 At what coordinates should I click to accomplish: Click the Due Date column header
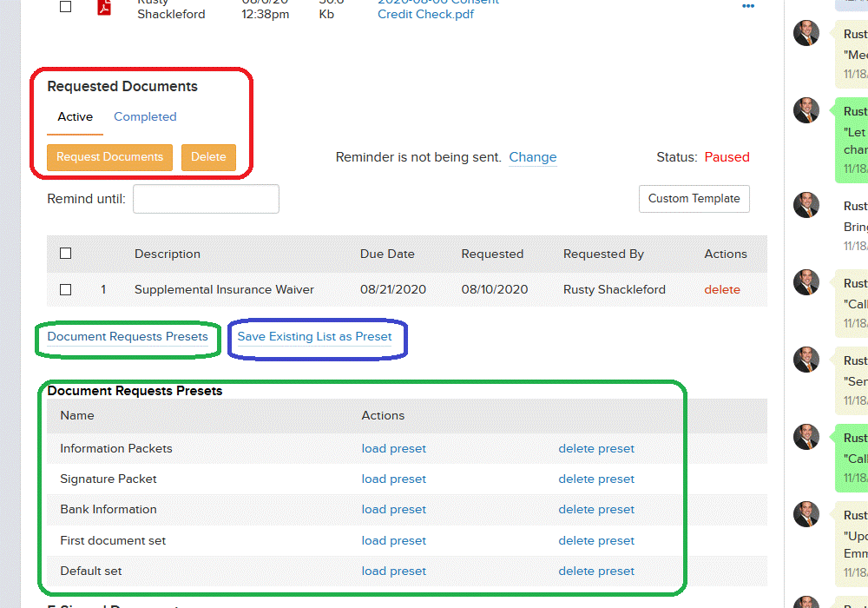pyautogui.click(x=387, y=254)
